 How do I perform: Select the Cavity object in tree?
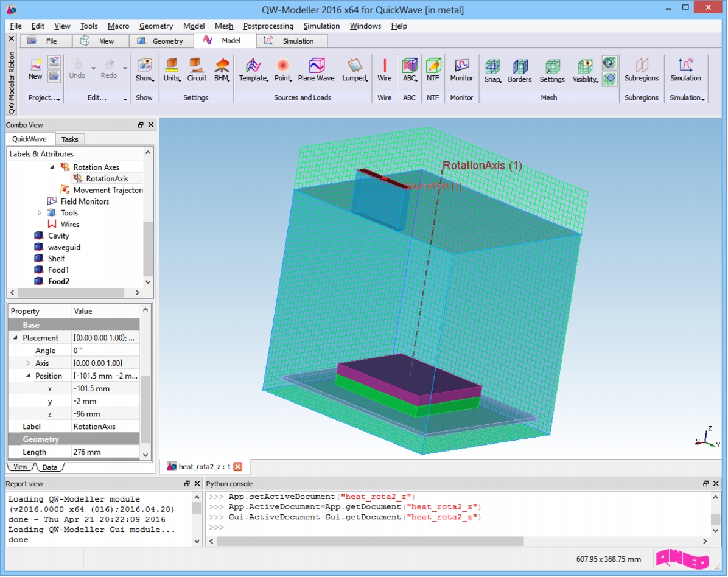click(x=58, y=236)
